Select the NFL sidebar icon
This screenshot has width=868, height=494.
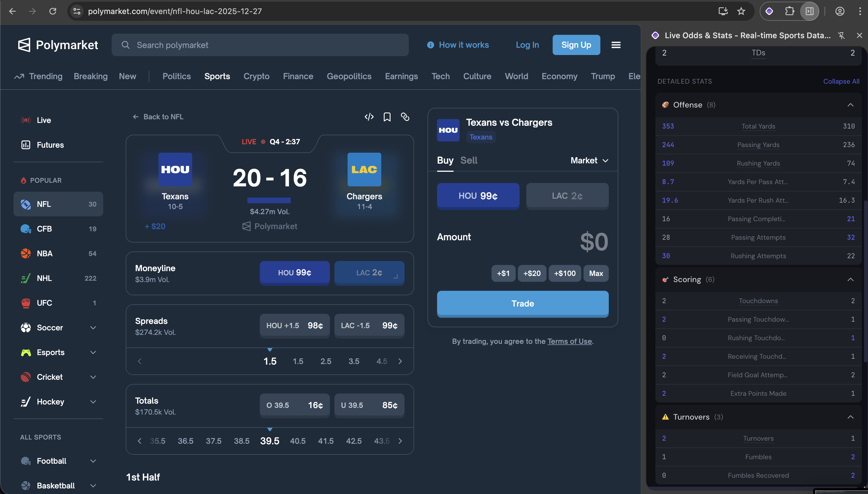tap(26, 204)
